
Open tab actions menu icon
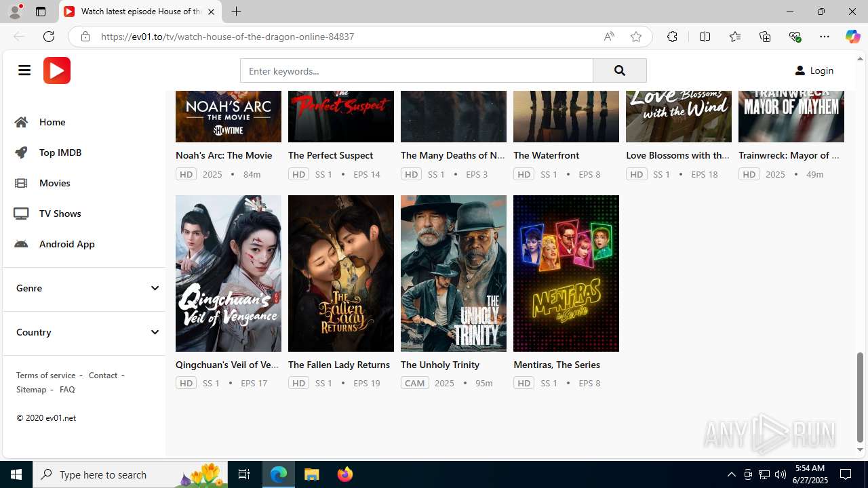pos(41,12)
